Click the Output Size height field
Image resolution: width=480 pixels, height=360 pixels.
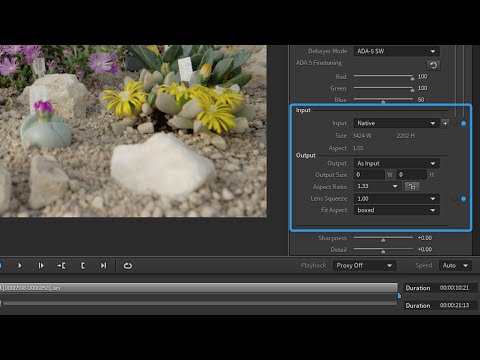pos(412,175)
